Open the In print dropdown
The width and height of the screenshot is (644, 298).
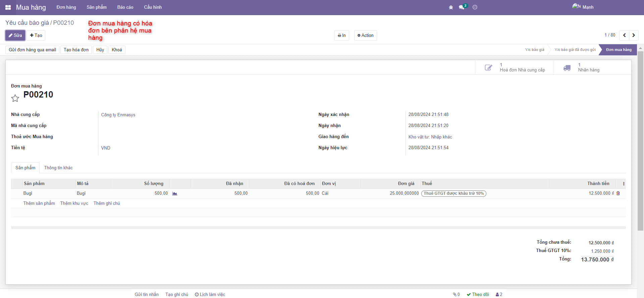341,36
